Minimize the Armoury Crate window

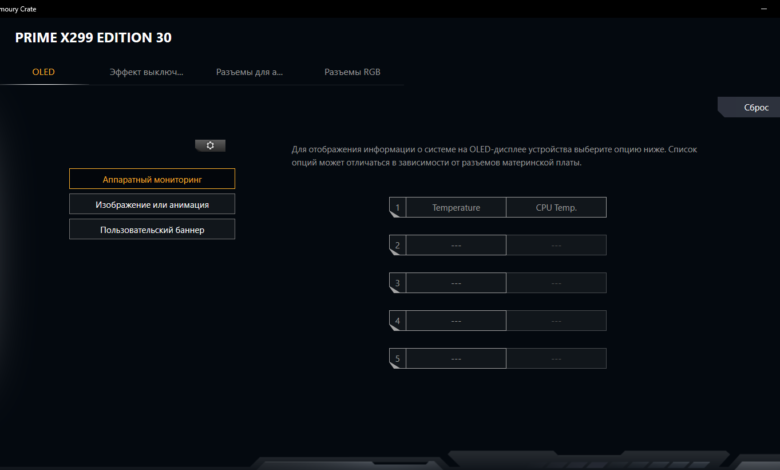(x=764, y=9)
